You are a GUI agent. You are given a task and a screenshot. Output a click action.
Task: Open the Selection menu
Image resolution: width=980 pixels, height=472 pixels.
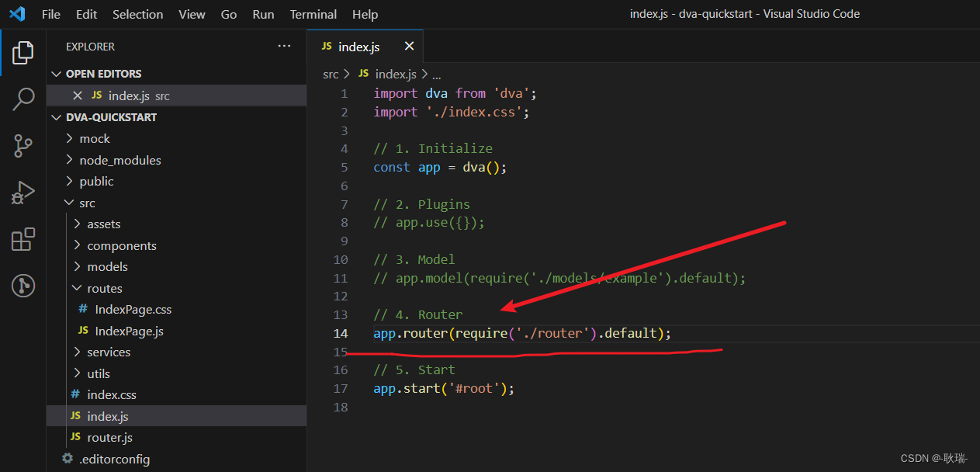tap(137, 14)
